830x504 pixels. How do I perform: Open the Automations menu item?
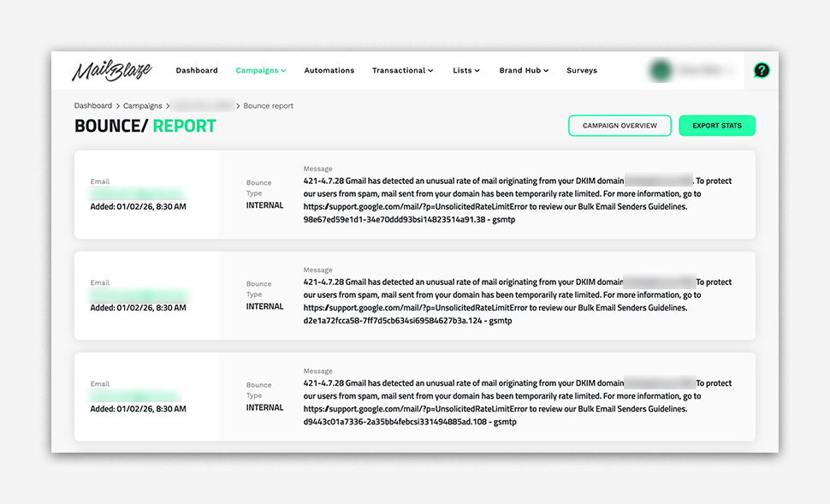pos(329,71)
